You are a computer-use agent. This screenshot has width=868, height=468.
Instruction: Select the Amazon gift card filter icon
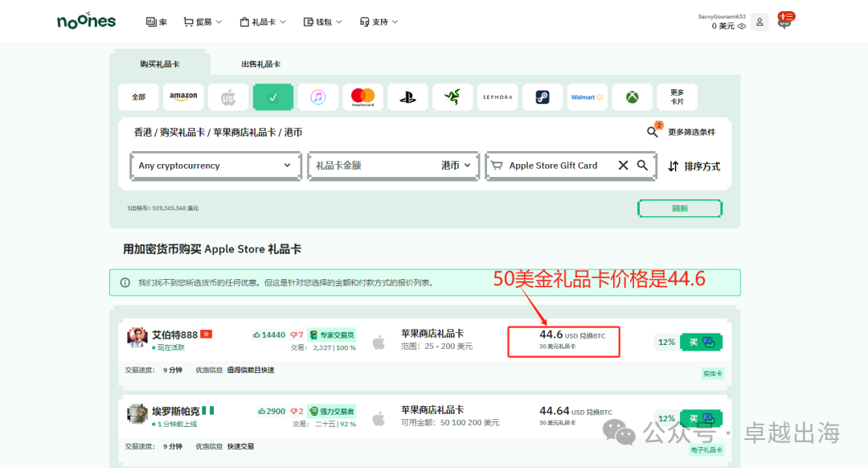tap(183, 96)
